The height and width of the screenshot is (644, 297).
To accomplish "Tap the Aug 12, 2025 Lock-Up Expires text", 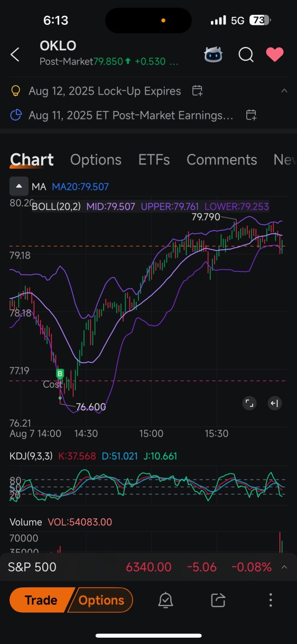I will pos(105,91).
